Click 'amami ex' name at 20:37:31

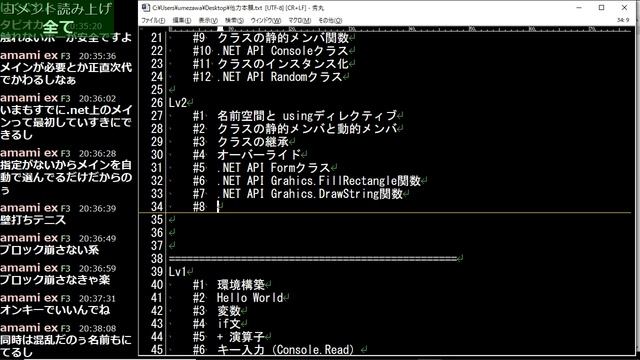tap(29, 298)
